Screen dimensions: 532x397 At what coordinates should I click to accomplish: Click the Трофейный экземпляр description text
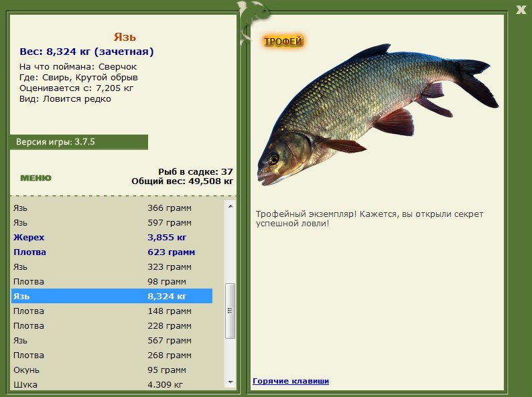(369, 219)
